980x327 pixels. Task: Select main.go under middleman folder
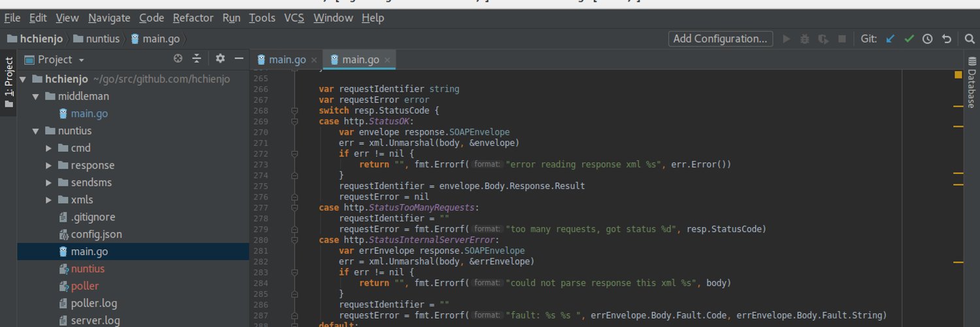click(90, 113)
